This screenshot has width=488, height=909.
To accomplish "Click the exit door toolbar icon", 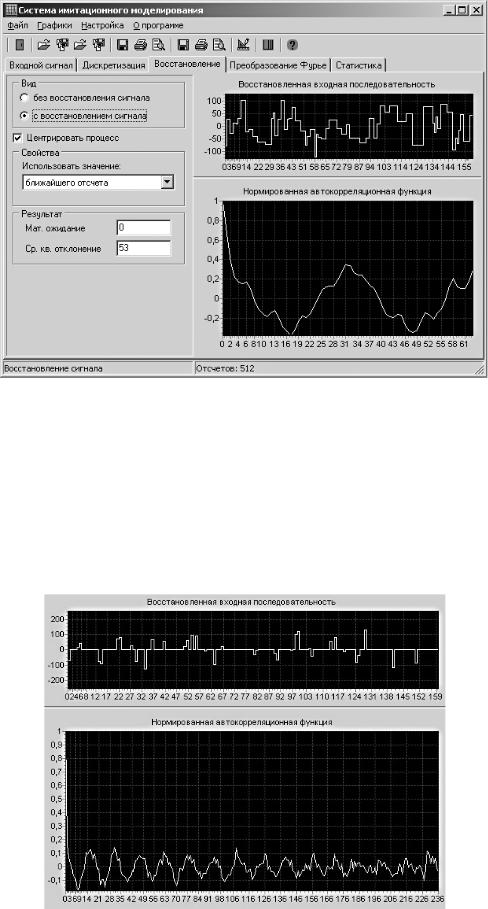I will coord(19,45).
